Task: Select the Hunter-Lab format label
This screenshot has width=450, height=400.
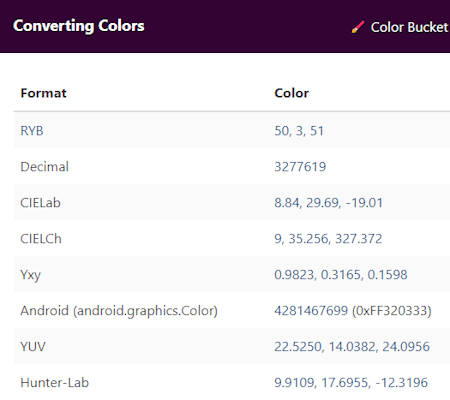Action: (55, 383)
